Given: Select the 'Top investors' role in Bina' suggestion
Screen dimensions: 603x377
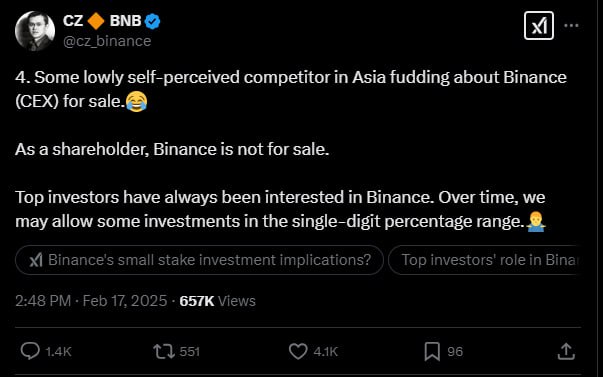Looking at the screenshot, I should click(x=485, y=260).
